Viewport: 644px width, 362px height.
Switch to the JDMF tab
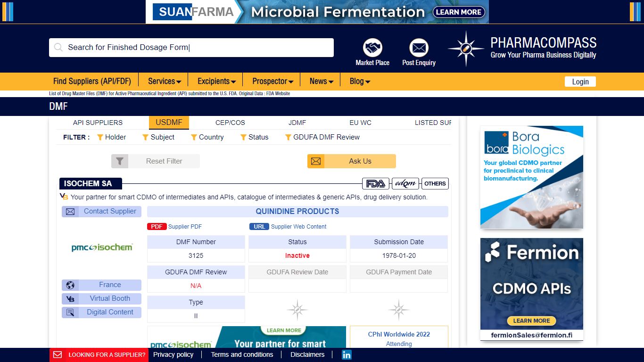pos(297,123)
